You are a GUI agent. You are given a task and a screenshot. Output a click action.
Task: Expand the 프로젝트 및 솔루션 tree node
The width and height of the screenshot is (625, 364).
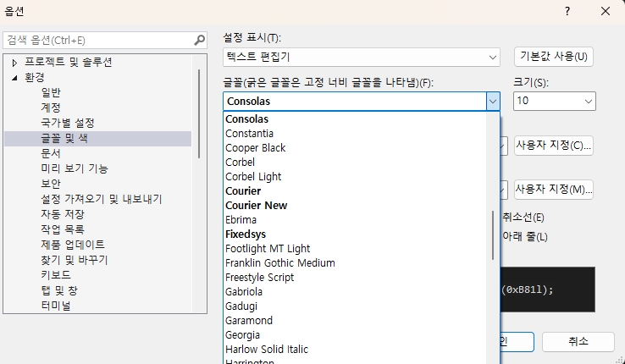point(14,62)
